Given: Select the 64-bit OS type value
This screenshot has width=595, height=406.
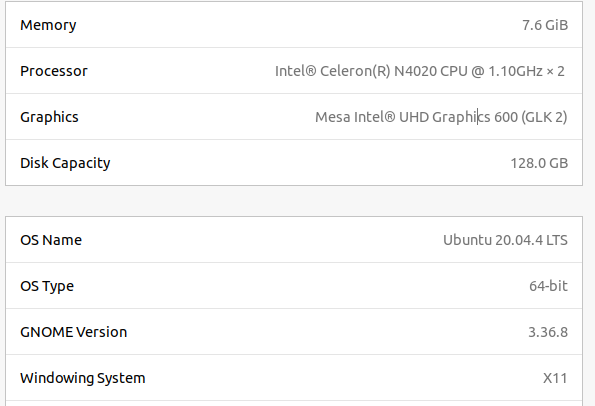Looking at the screenshot, I should click(x=548, y=286).
